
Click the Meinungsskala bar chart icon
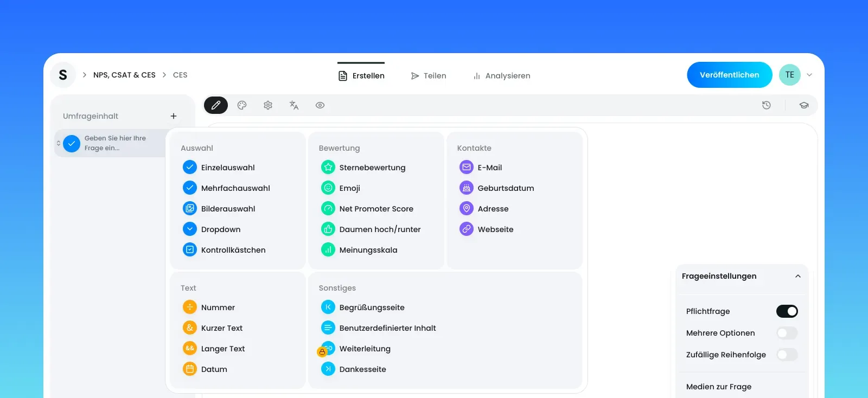(x=328, y=249)
